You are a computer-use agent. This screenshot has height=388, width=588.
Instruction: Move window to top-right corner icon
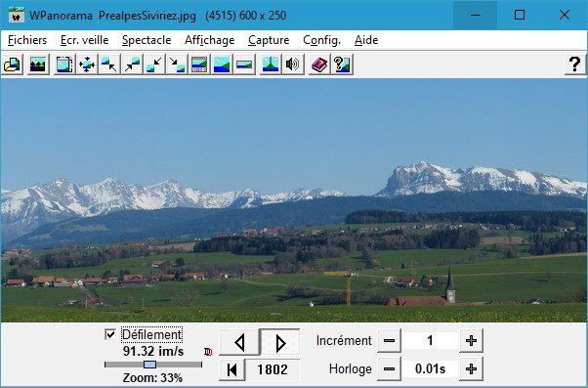[132, 65]
